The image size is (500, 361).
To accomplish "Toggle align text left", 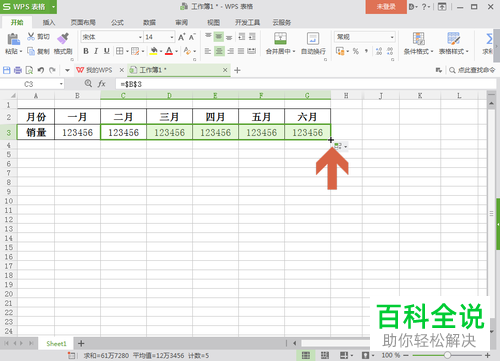I will tap(208, 51).
